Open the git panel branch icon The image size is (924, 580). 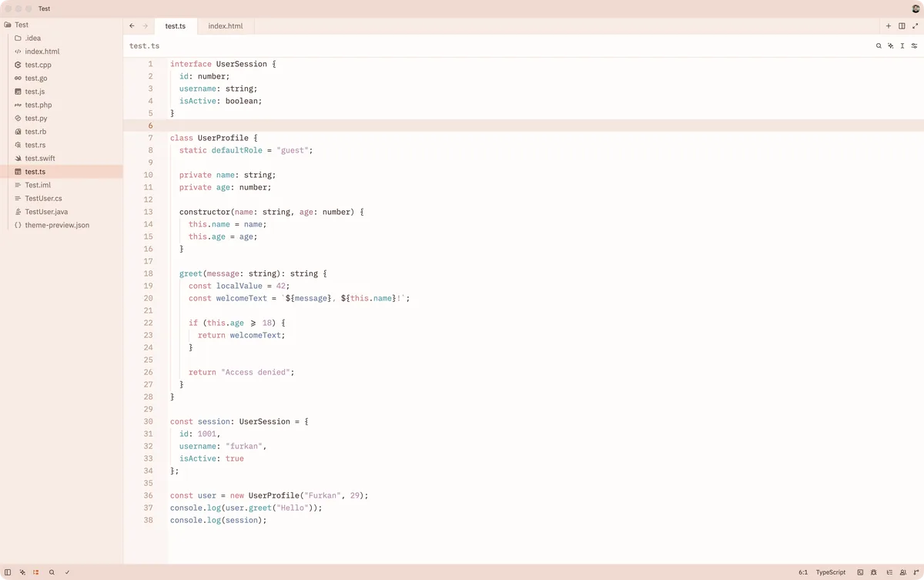(x=916, y=572)
